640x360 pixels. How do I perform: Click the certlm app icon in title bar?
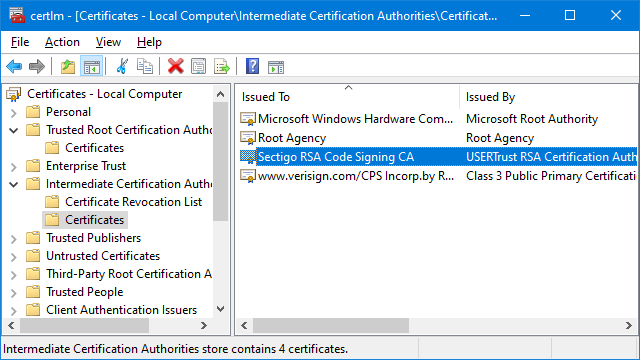[x=17, y=16]
